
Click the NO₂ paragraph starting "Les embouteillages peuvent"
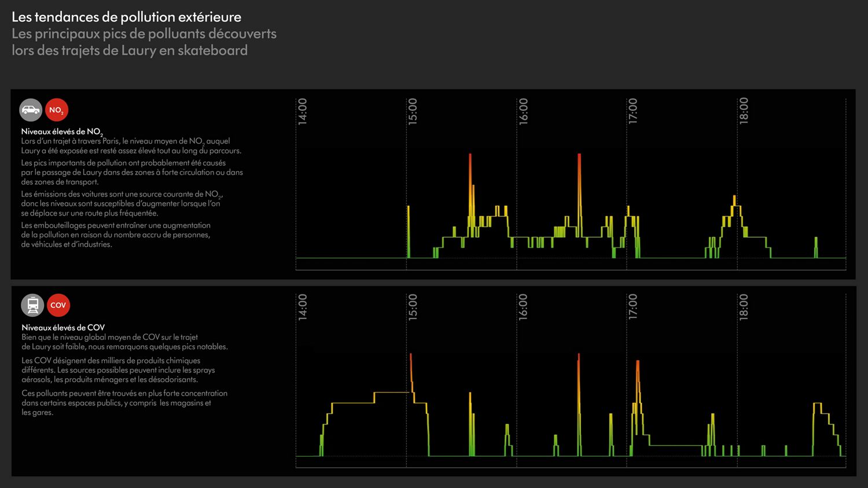[x=116, y=235]
